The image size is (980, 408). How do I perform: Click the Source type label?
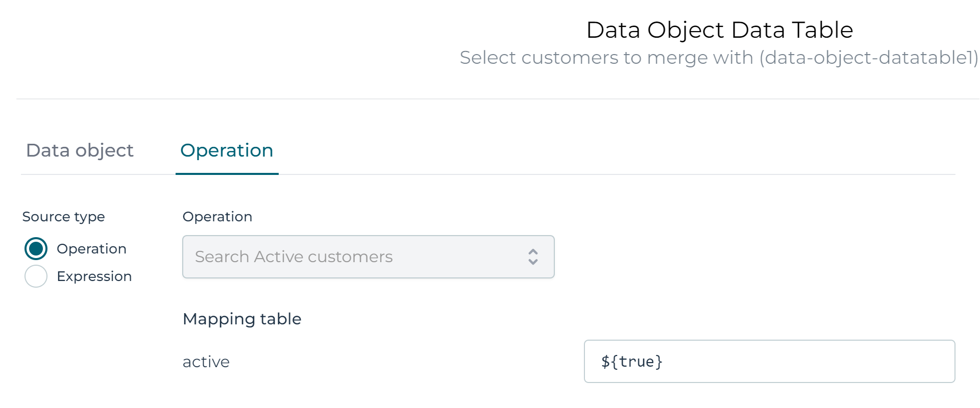pyautogui.click(x=63, y=217)
